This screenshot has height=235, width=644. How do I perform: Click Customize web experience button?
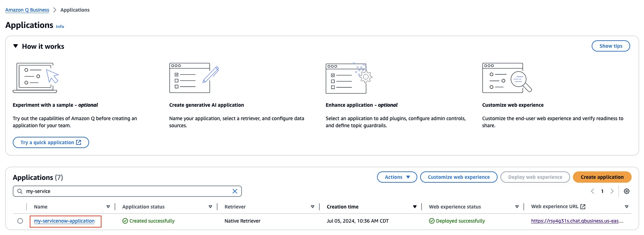[459, 177]
